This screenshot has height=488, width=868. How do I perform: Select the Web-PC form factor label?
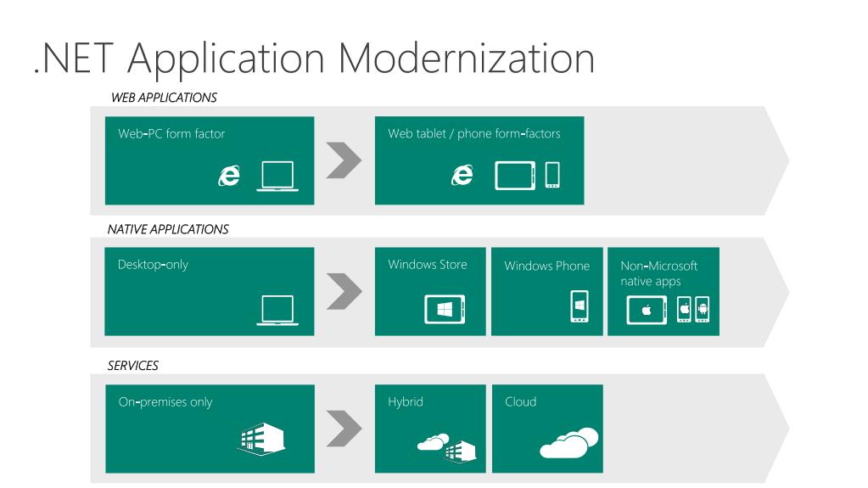171,133
